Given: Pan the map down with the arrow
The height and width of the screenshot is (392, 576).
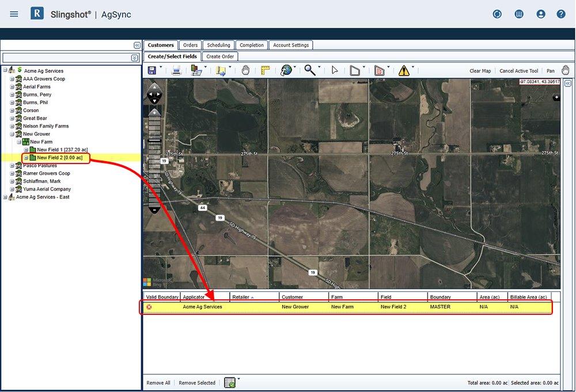Looking at the screenshot, I should [x=154, y=101].
